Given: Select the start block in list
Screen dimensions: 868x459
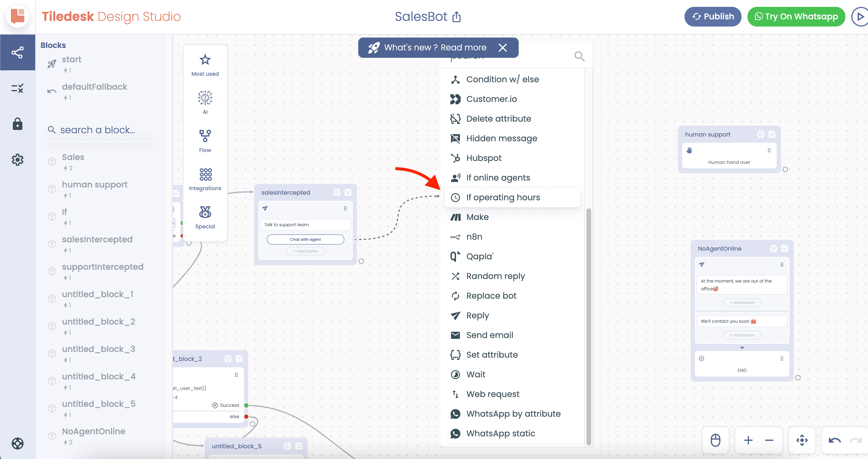Looking at the screenshot, I should click(100, 64).
